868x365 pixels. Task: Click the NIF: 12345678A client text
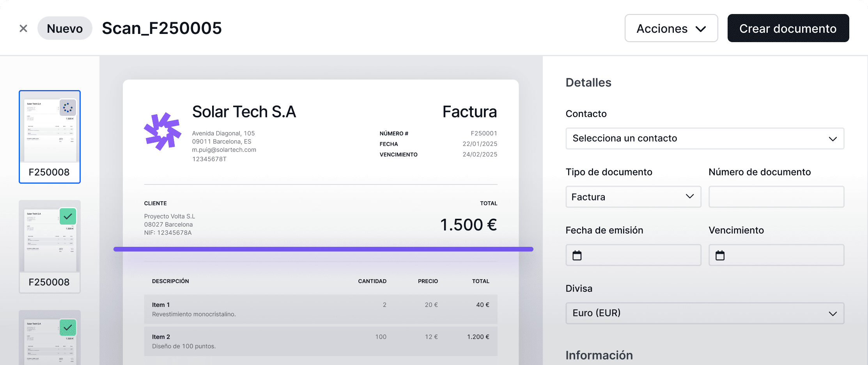(168, 233)
